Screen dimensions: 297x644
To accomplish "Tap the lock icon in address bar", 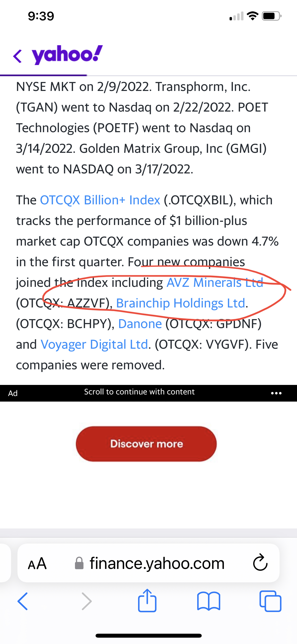I will click(x=79, y=563).
